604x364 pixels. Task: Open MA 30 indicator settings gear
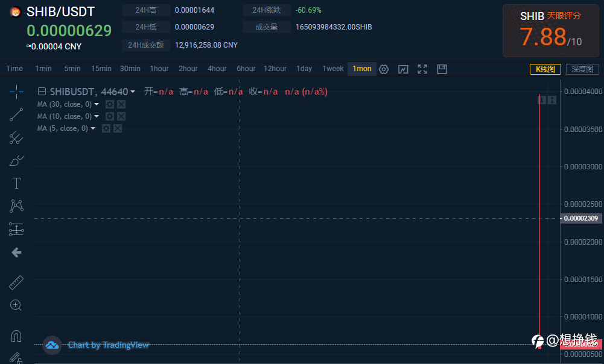click(x=110, y=104)
